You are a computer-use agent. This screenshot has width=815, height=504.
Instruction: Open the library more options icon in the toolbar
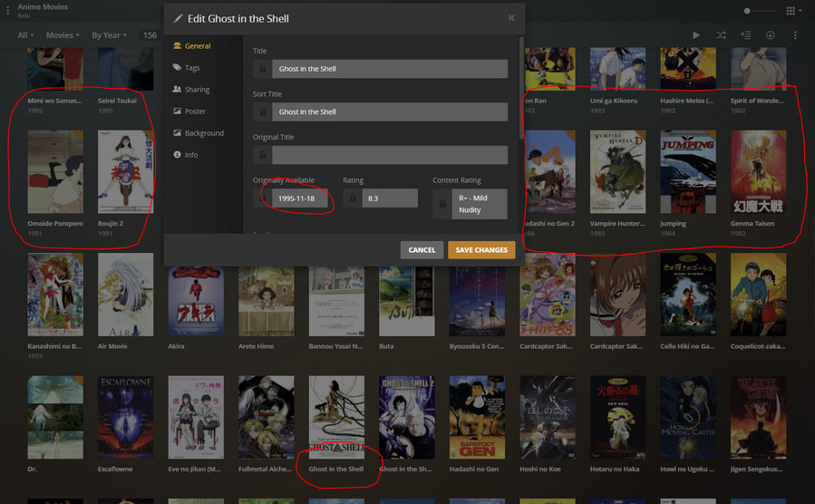(x=795, y=34)
